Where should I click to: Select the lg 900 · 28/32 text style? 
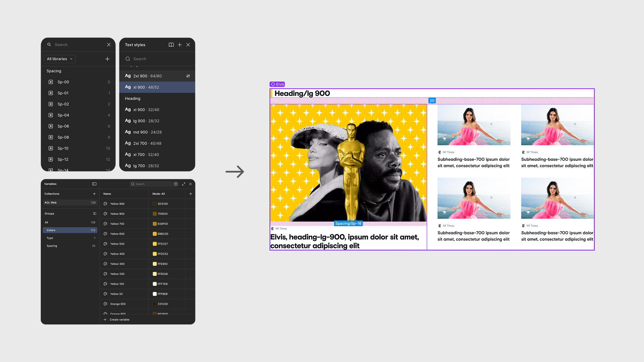pos(146,121)
